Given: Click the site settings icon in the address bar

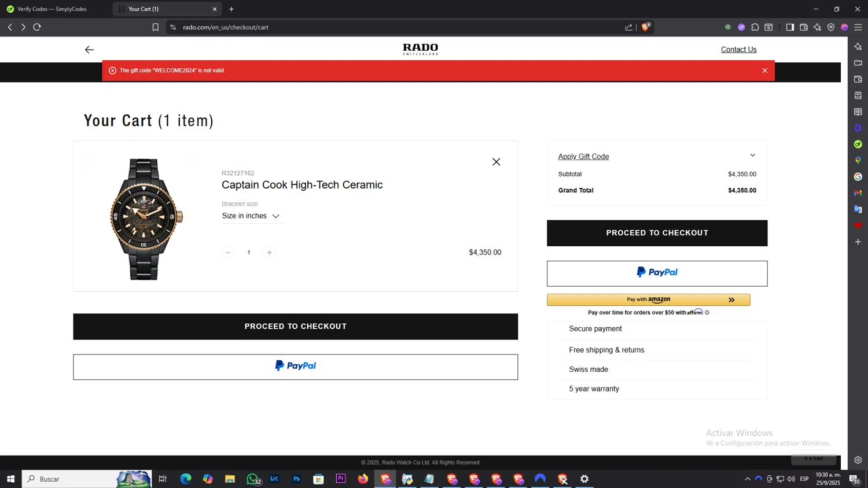Looking at the screenshot, I should 173,27.
